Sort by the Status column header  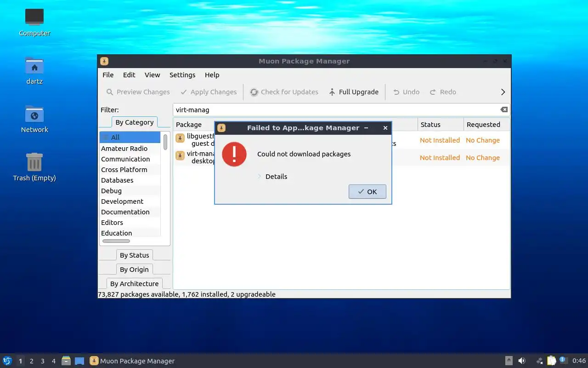point(441,125)
